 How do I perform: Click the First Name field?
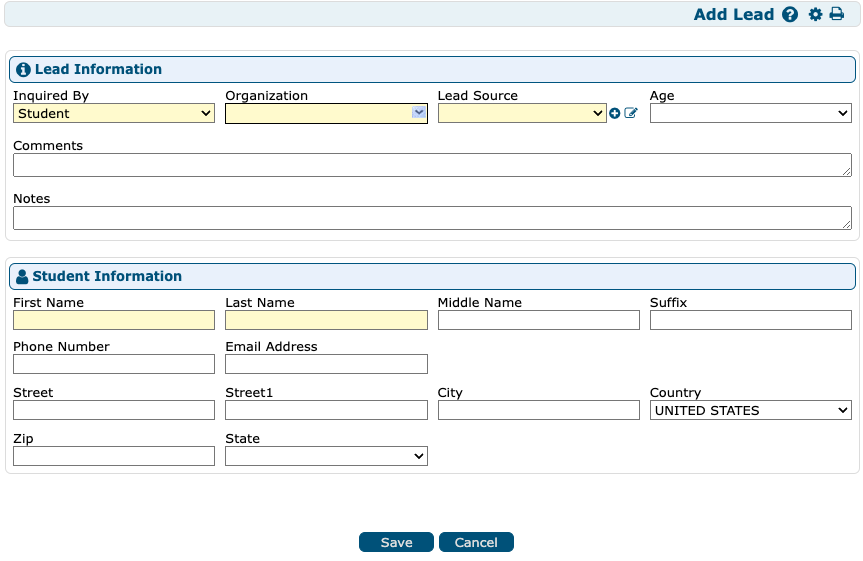click(x=114, y=320)
